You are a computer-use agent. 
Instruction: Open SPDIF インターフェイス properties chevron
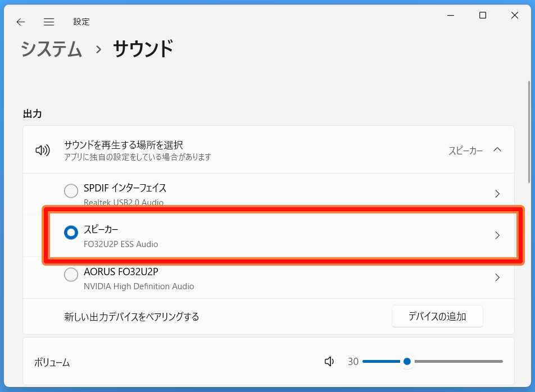pos(497,194)
